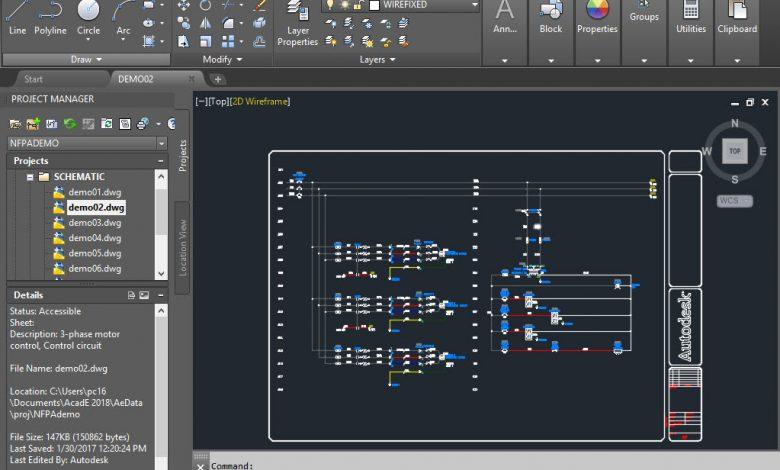Viewport: 780px width, 470px height.
Task: Click the Stretch tool in Modify panel
Action: tap(184, 41)
